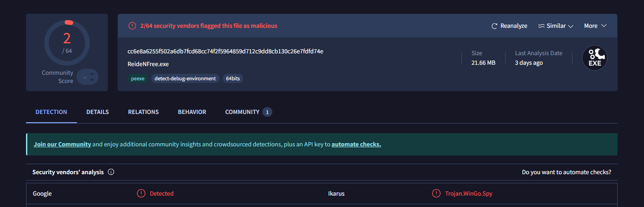Upvote the community score arrow
The image size is (644, 207).
(x=92, y=73)
